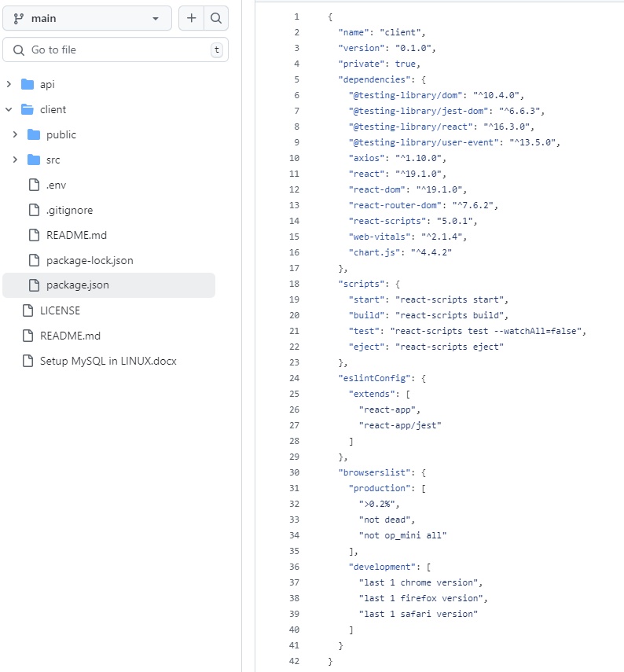The height and width of the screenshot is (672, 624).
Task: Expand the src folder chevron
Action: [15, 160]
